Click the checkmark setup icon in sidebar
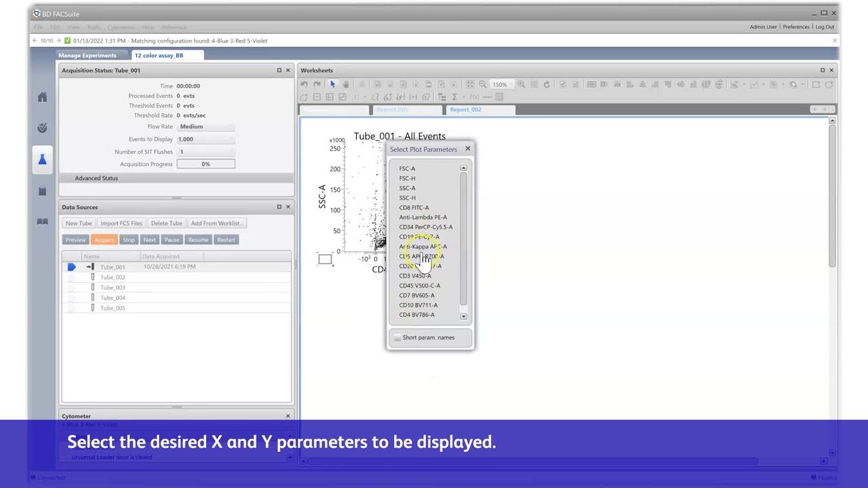Image resolution: width=868 pixels, height=488 pixels. pyautogui.click(x=42, y=128)
